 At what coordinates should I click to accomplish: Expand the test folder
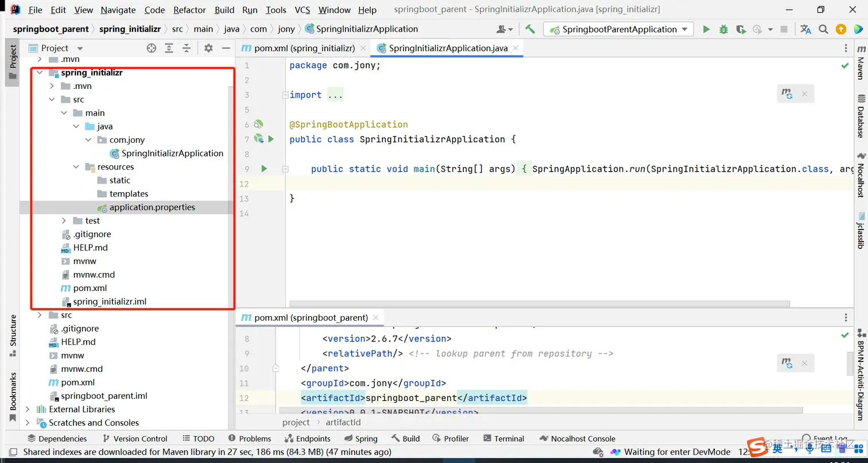click(x=64, y=221)
